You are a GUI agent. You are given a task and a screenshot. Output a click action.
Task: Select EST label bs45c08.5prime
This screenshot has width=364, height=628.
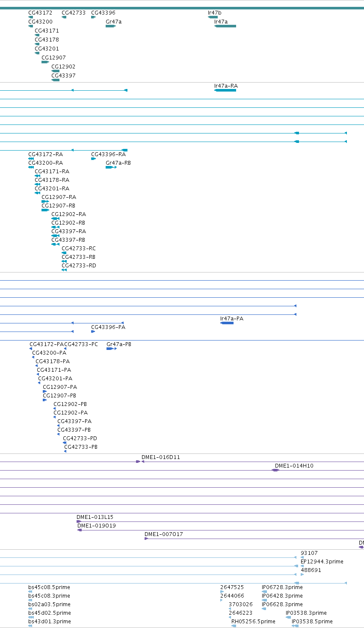49,587
